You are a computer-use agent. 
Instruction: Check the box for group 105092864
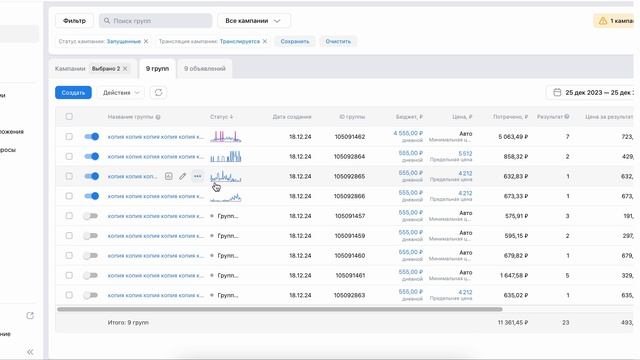(x=69, y=156)
